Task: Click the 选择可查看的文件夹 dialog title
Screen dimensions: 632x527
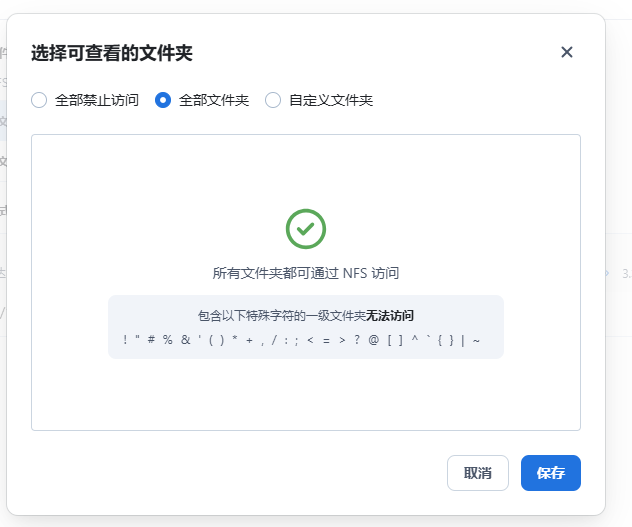Action: (110, 53)
